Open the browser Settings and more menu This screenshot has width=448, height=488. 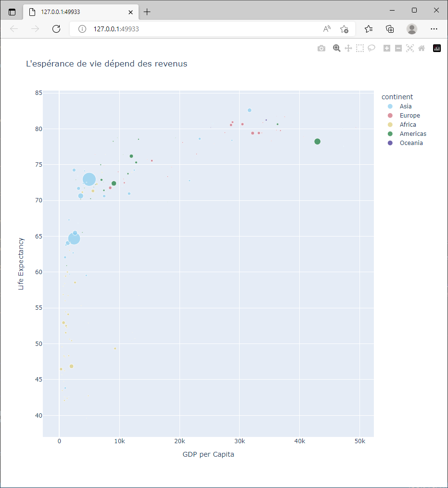tap(434, 29)
